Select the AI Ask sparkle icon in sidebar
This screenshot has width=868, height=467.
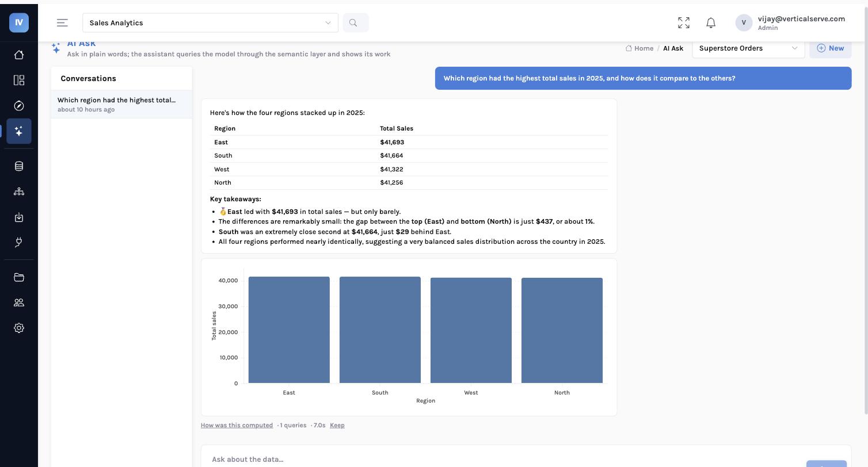(x=19, y=131)
